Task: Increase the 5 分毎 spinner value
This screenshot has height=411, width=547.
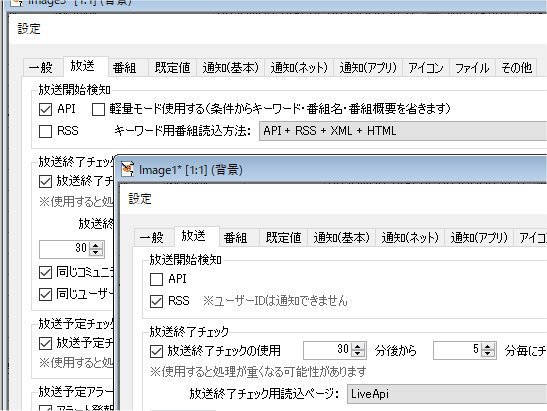Action: (488, 346)
